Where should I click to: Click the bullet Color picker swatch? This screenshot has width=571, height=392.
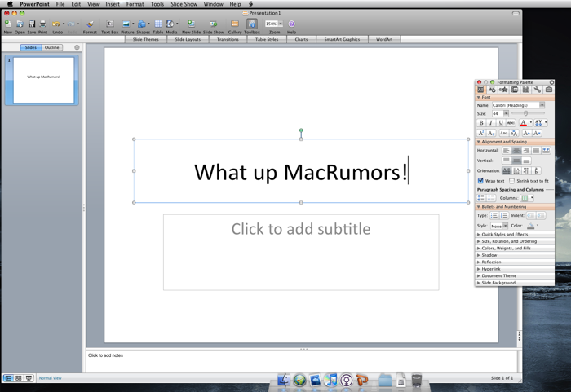click(531, 226)
